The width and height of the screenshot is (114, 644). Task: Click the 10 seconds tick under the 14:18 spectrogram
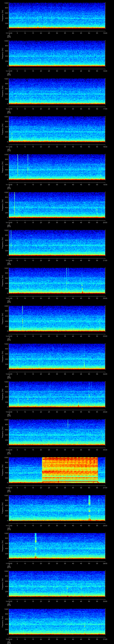pos(25,185)
